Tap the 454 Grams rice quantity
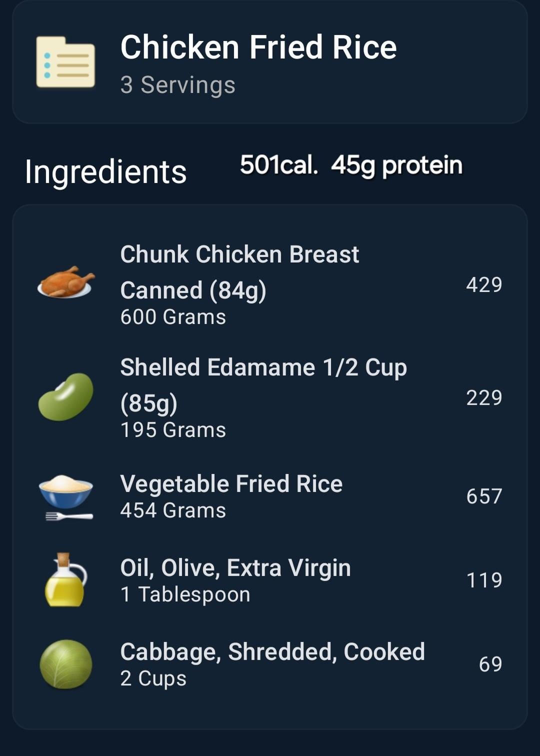540x756 pixels. pos(173,510)
